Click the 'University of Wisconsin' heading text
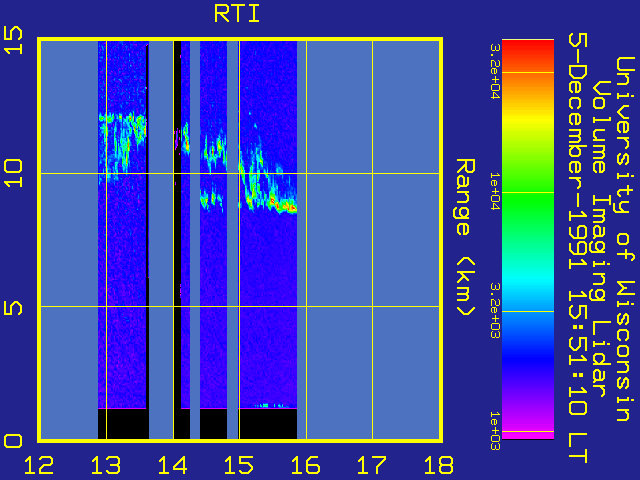 [x=625, y=239]
